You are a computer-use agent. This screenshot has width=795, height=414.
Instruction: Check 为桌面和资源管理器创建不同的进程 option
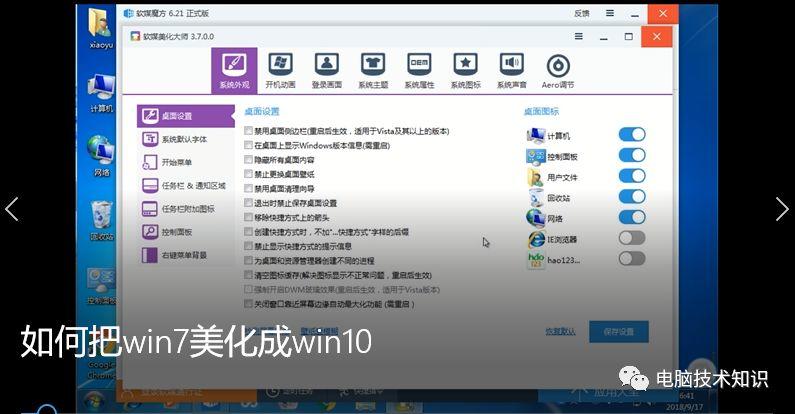click(248, 260)
